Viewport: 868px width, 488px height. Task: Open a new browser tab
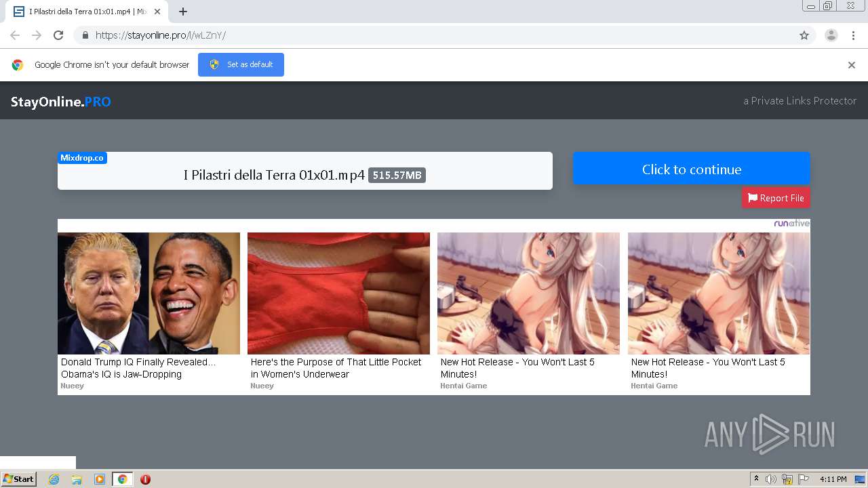[x=183, y=12]
